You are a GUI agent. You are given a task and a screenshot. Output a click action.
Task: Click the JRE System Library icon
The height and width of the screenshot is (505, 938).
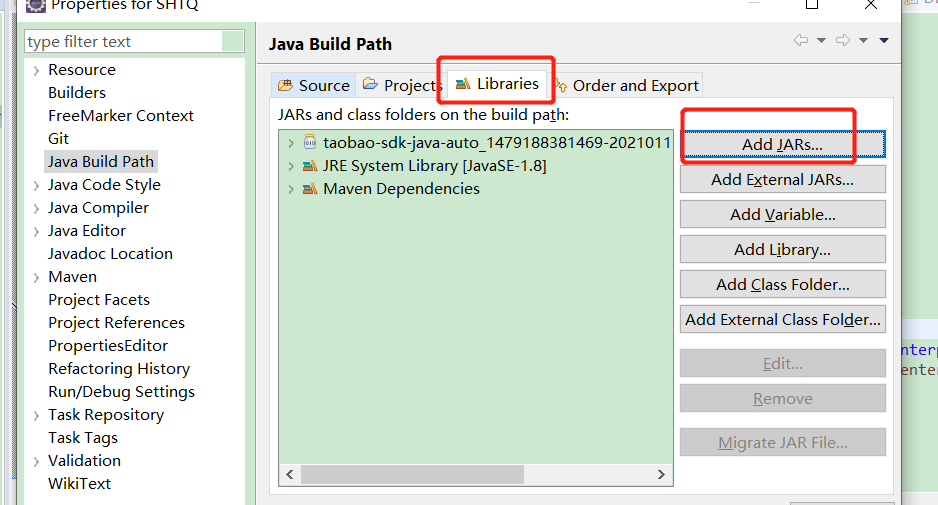310,166
